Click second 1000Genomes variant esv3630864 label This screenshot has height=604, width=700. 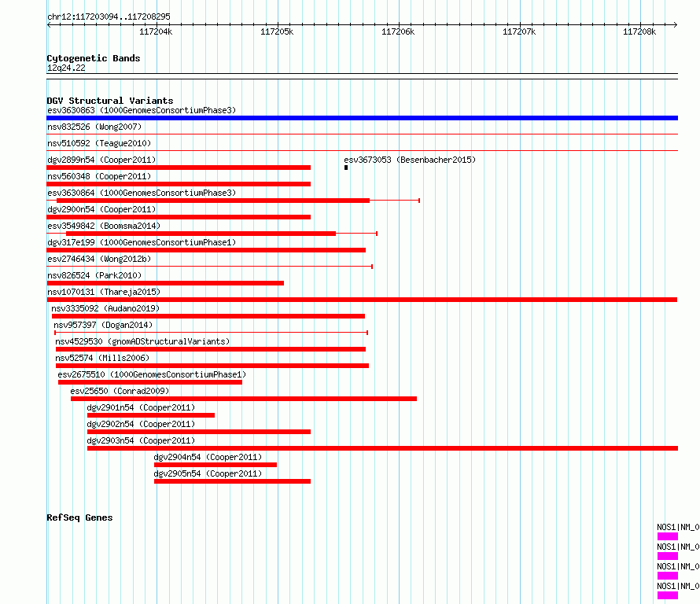(x=142, y=193)
